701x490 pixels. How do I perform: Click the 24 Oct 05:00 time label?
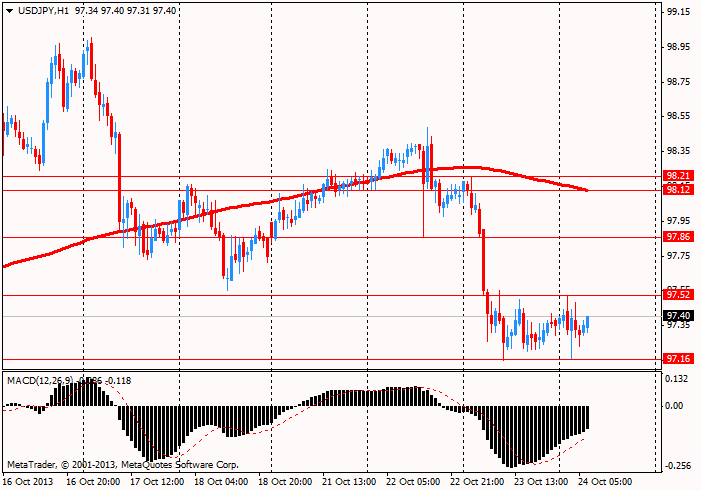(605, 482)
